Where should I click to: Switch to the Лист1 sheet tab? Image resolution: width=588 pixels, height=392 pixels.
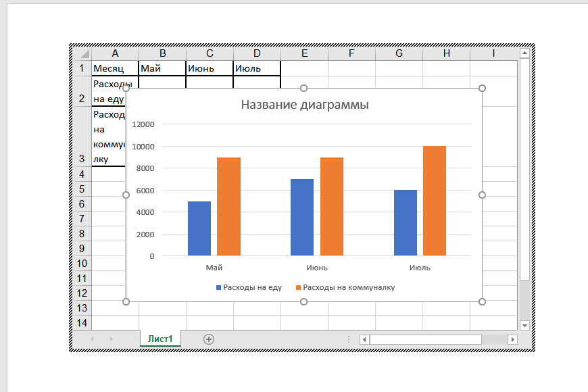[161, 339]
